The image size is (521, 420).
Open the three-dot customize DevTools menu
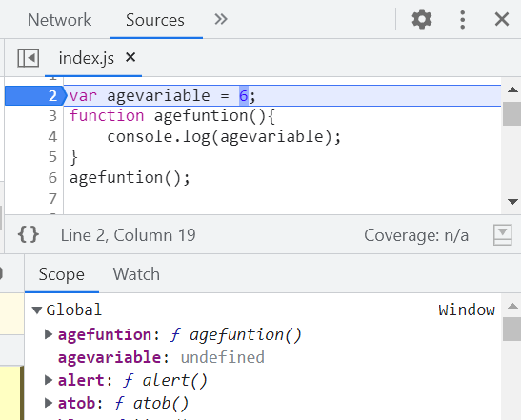point(462,20)
